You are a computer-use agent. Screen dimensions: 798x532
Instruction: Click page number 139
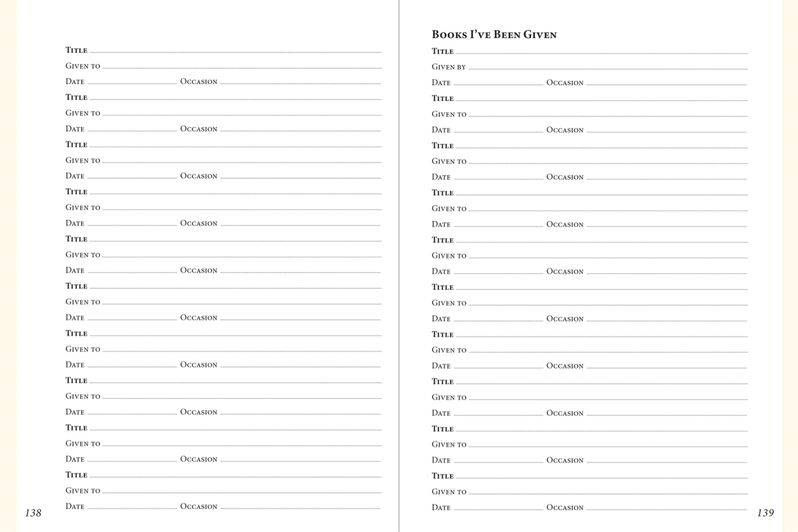point(765,513)
